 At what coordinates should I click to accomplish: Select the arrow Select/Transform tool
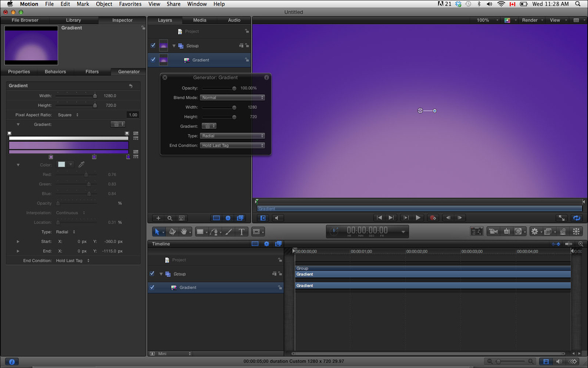tap(157, 232)
